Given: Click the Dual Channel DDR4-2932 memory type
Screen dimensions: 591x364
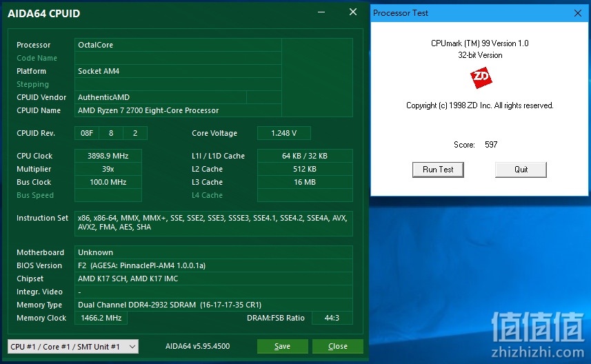Looking at the screenshot, I should point(213,305).
